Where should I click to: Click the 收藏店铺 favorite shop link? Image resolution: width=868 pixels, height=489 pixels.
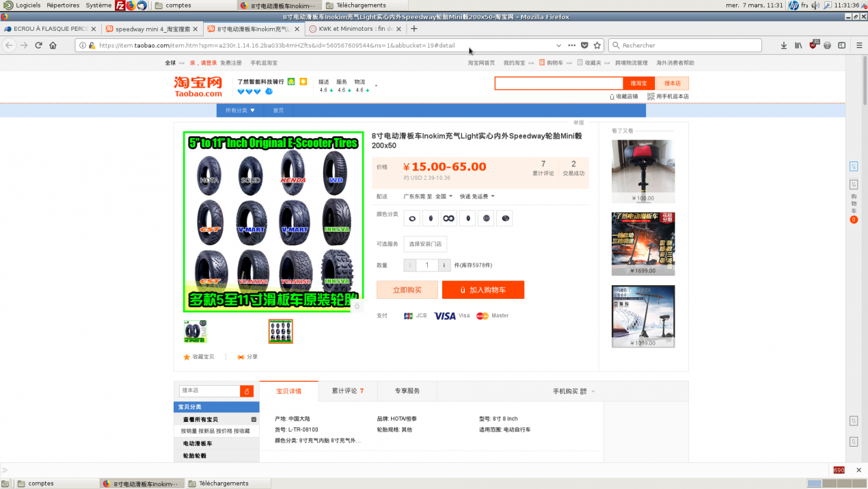coord(627,96)
